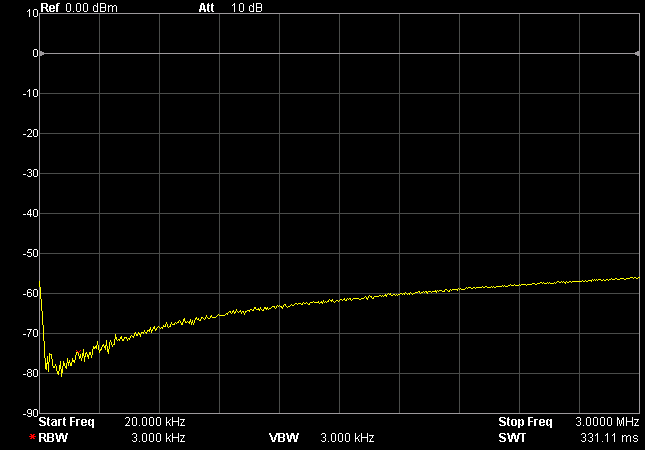Click the -20 axis label
The height and width of the screenshot is (450, 645).
click(30, 133)
